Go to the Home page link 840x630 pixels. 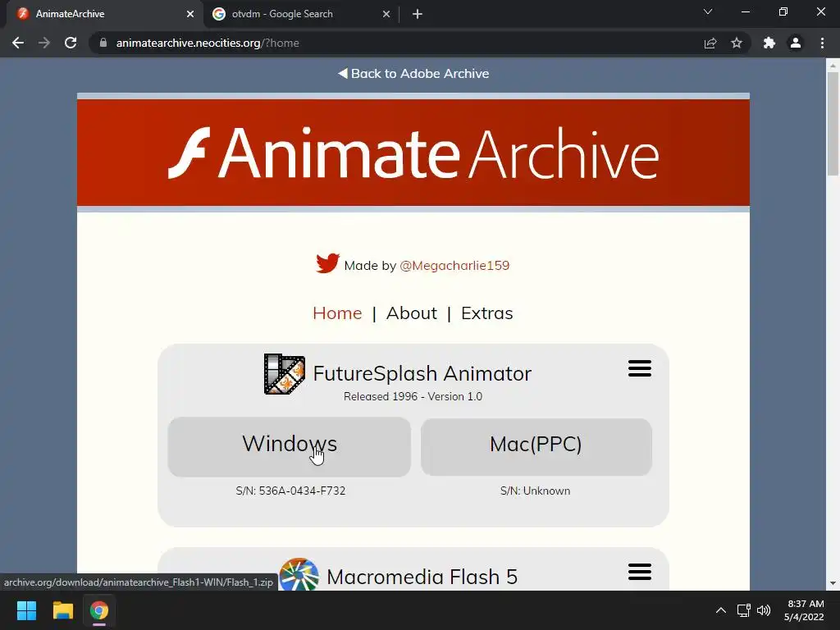point(337,313)
